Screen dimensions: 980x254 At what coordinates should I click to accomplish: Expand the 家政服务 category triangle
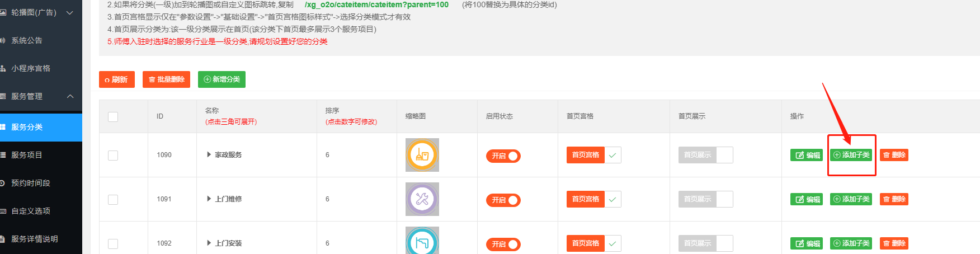click(x=209, y=154)
